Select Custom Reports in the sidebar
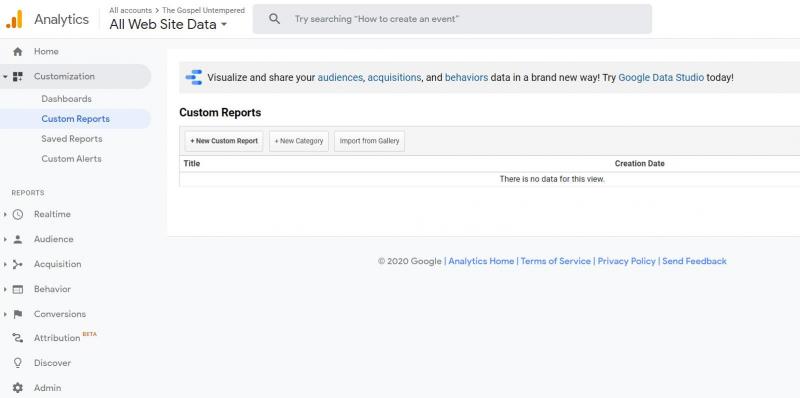The image size is (800, 398). 76,119
